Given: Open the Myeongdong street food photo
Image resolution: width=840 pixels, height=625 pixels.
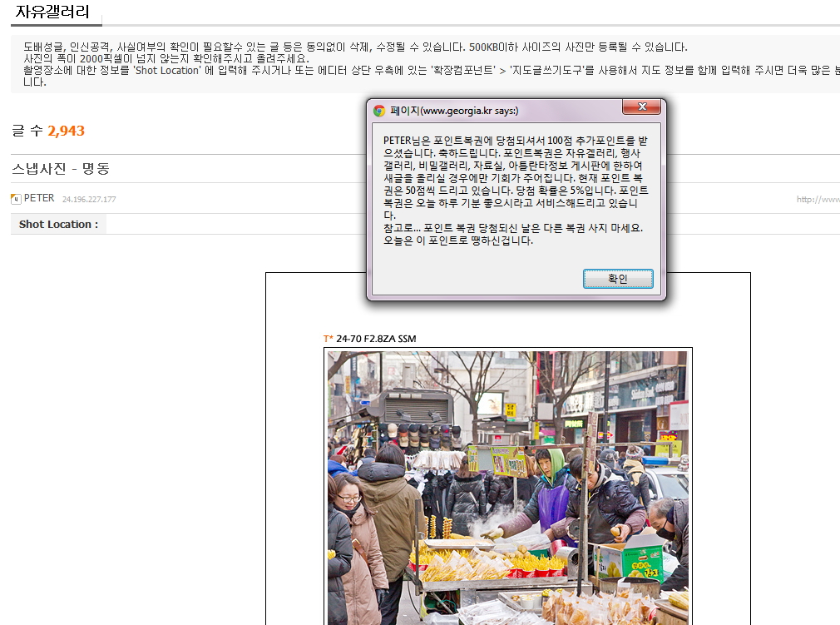Looking at the screenshot, I should [507, 487].
